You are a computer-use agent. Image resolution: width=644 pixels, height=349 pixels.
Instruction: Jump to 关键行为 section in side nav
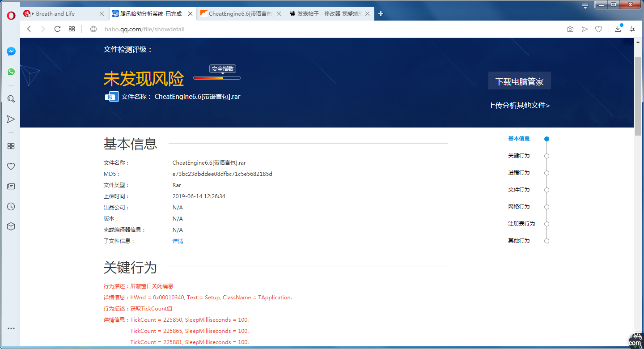tap(519, 156)
